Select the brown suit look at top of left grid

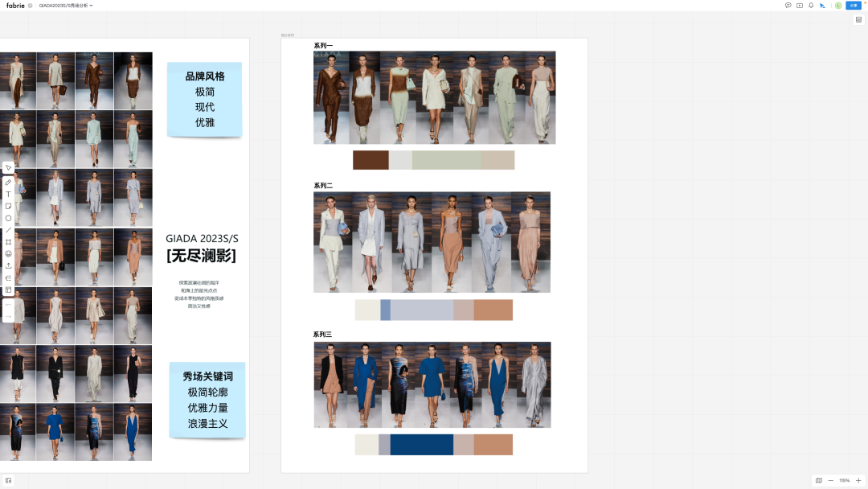click(94, 80)
